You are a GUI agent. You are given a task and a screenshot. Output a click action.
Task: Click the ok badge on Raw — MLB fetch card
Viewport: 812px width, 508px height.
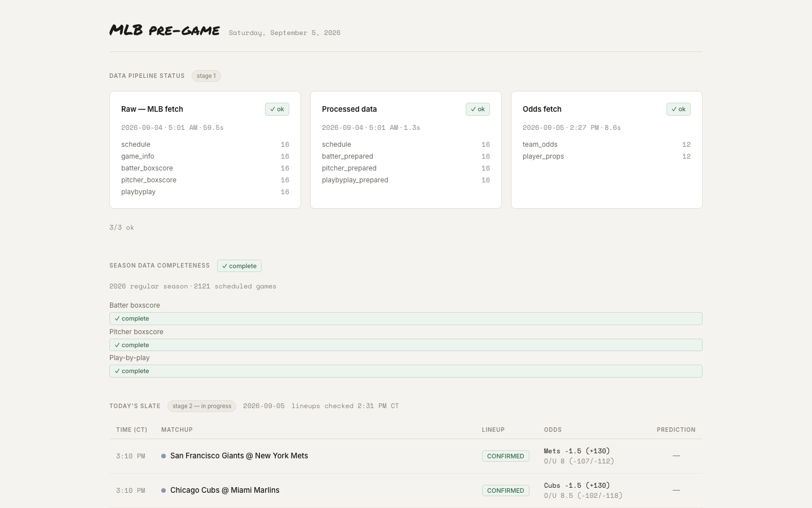[277, 109]
